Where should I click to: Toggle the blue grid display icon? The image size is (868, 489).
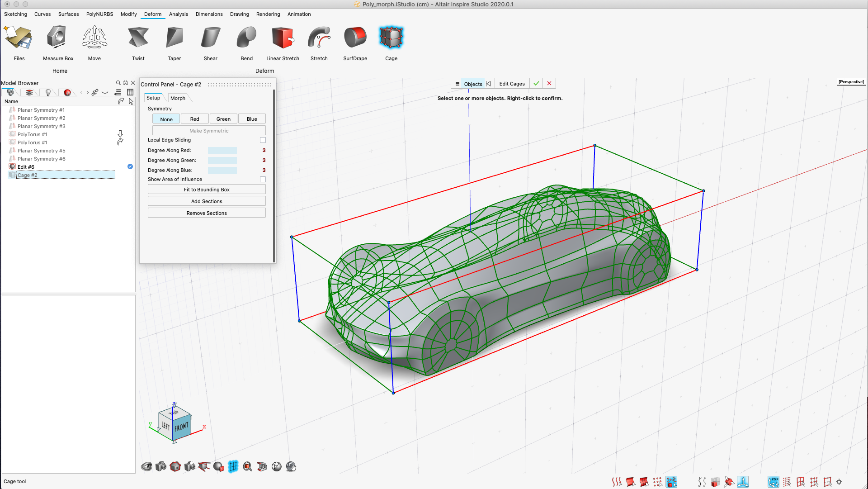tap(233, 466)
